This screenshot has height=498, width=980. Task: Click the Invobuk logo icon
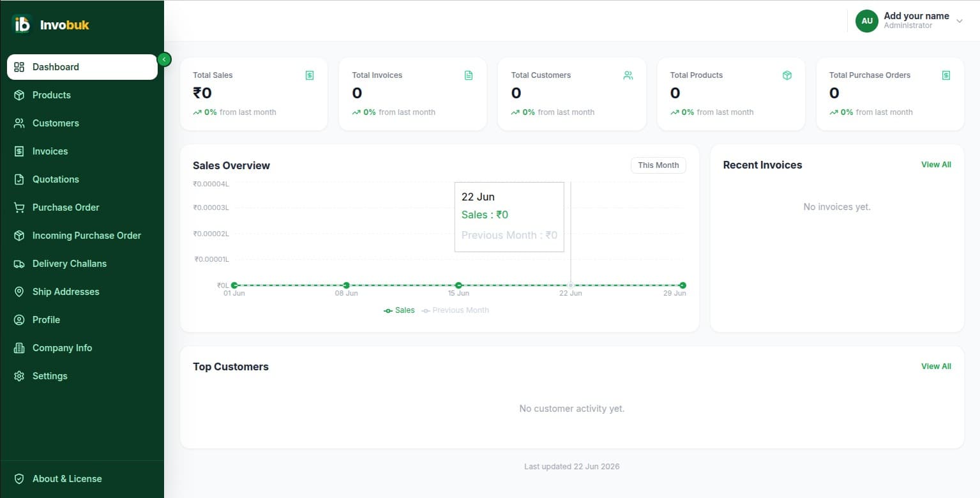pyautogui.click(x=22, y=24)
